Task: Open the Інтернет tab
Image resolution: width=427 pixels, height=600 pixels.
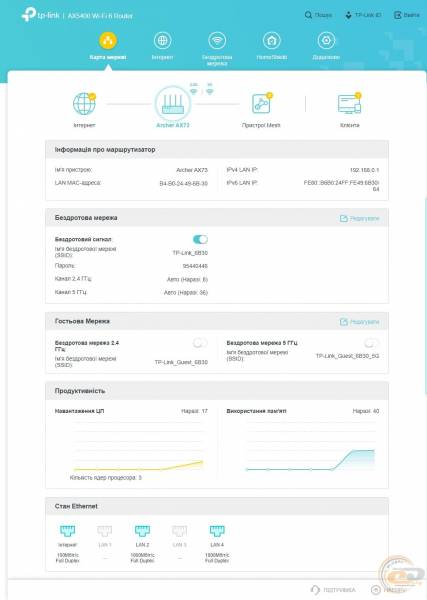Action: click(162, 46)
